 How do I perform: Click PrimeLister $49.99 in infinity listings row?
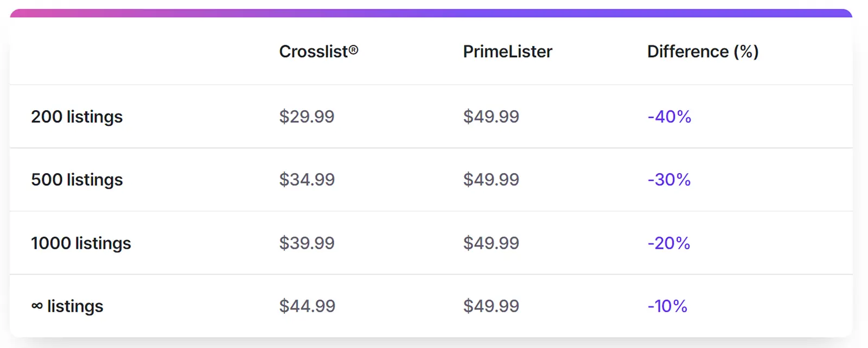click(491, 306)
